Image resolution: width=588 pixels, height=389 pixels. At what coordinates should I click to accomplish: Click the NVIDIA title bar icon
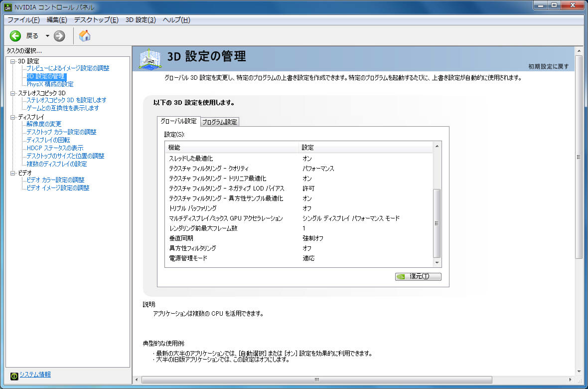(8, 7)
